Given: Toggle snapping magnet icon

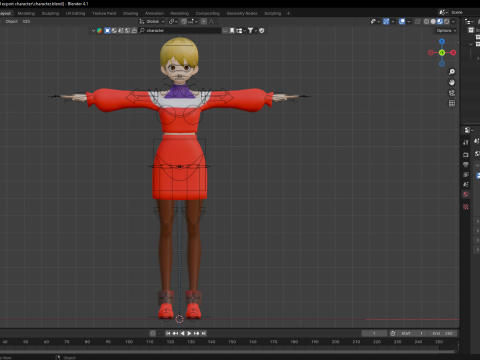Looking at the screenshot, I should tap(184, 21).
